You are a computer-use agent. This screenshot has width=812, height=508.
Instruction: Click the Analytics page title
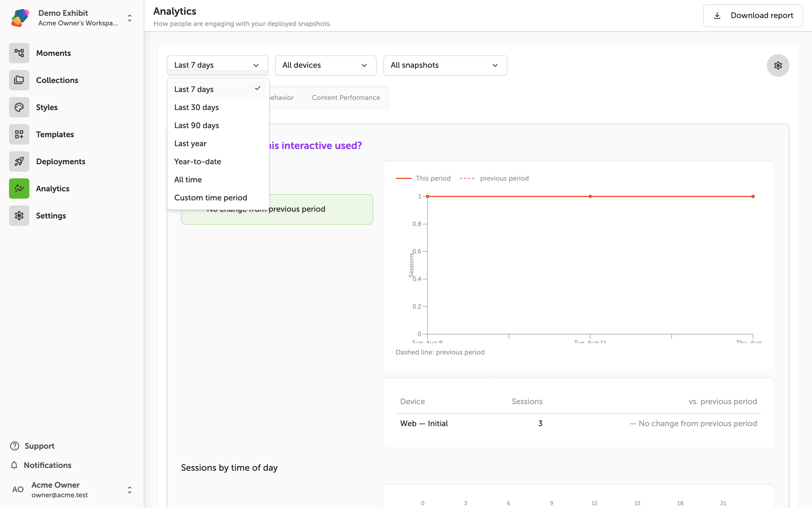(175, 11)
